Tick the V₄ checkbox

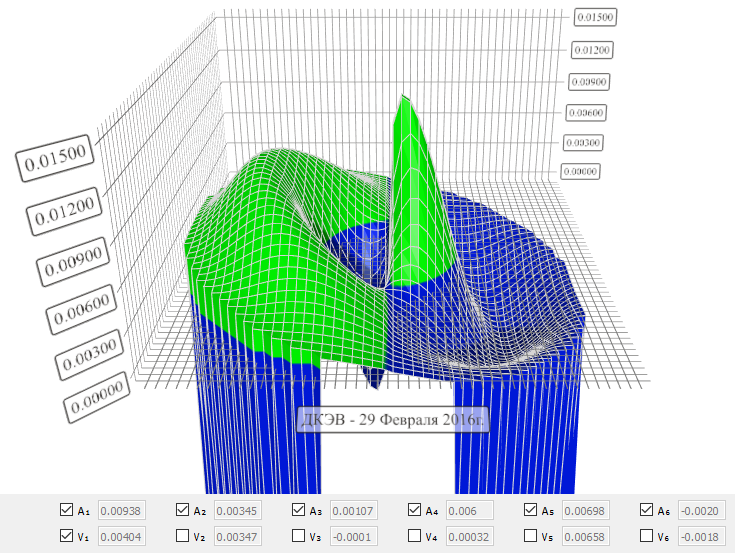pyautogui.click(x=415, y=536)
